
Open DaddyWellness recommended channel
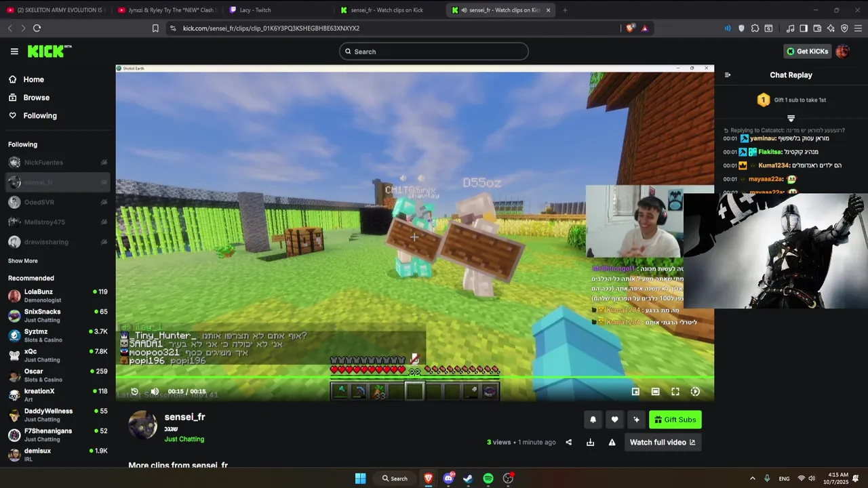[x=58, y=415]
